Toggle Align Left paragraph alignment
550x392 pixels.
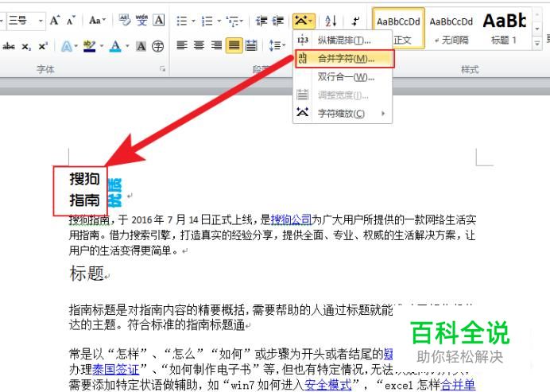pyautogui.click(x=182, y=45)
